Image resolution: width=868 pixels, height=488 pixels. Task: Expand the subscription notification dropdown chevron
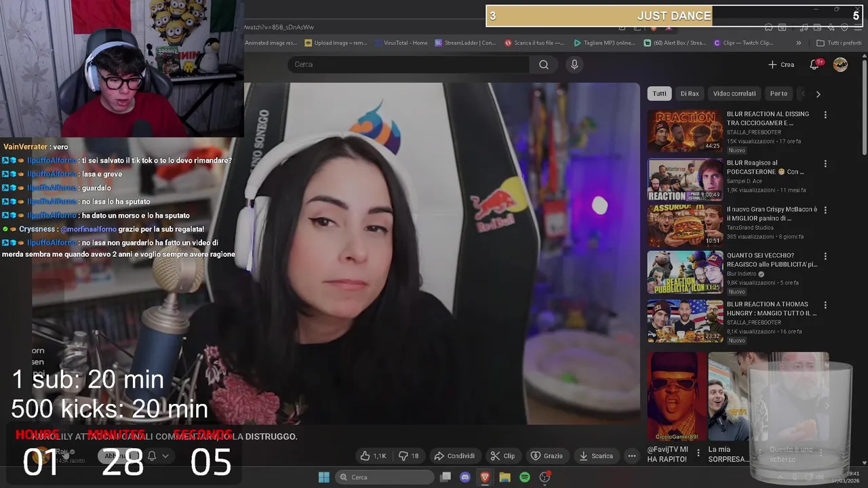tap(165, 456)
